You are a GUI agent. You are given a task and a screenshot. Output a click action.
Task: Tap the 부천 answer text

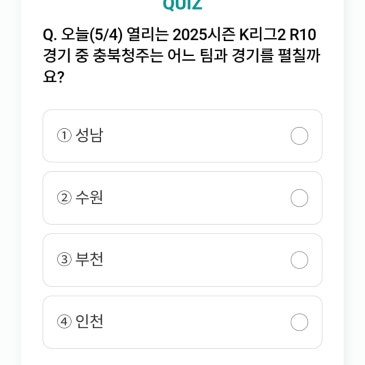click(89, 260)
